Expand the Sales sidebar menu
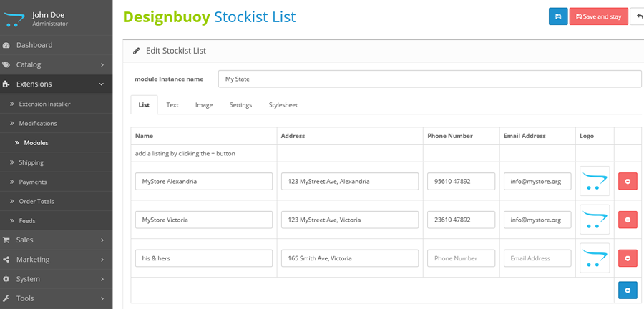Viewport: 644px width, 309px height. pos(56,240)
